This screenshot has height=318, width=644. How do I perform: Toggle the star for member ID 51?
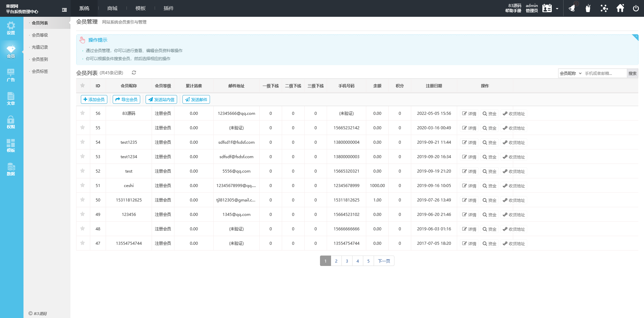tap(83, 185)
